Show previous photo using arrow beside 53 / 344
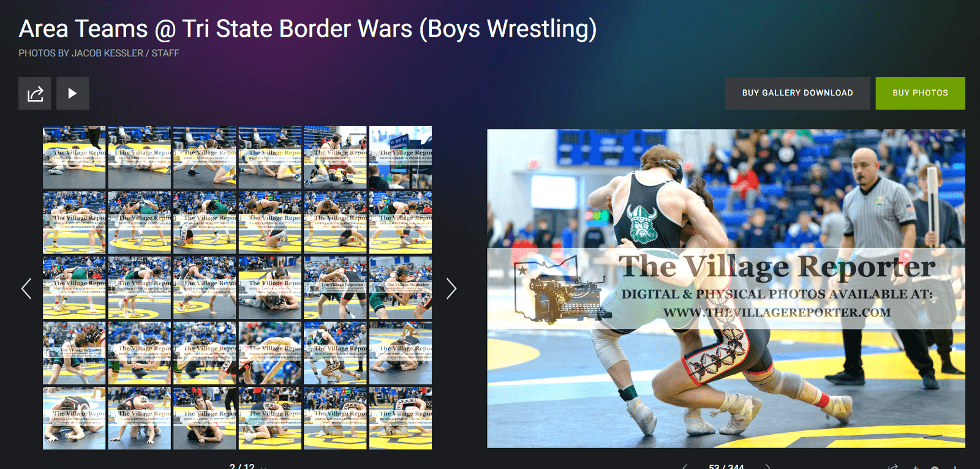This screenshot has width=980, height=469. 685,467
